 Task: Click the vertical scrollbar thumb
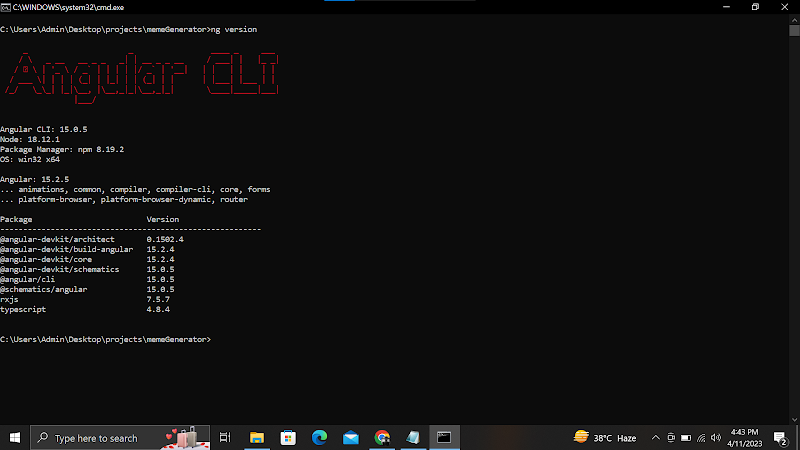pos(794,31)
